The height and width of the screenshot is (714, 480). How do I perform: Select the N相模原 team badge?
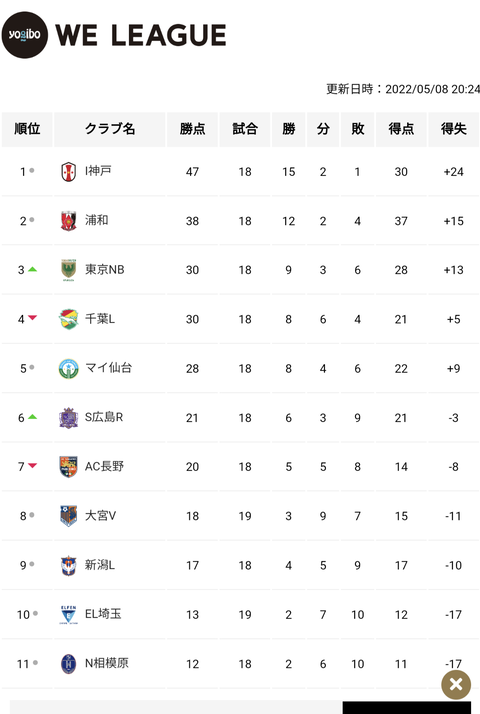point(68,663)
